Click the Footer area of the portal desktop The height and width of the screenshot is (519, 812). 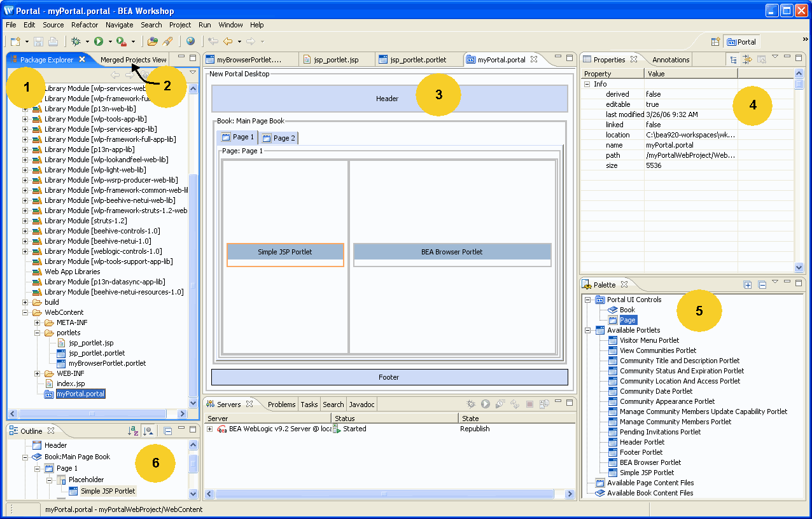[389, 377]
